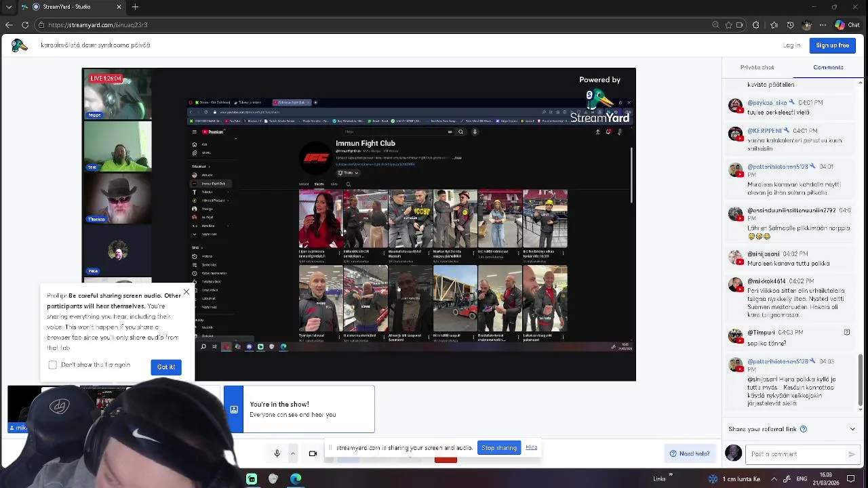Open the browser profile avatar
Image resolution: width=868 pixels, height=488 pixels.
806,25
